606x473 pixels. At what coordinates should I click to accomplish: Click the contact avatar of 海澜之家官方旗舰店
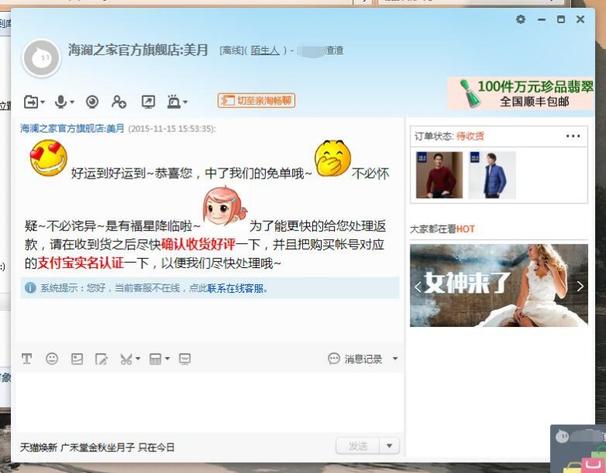point(42,58)
